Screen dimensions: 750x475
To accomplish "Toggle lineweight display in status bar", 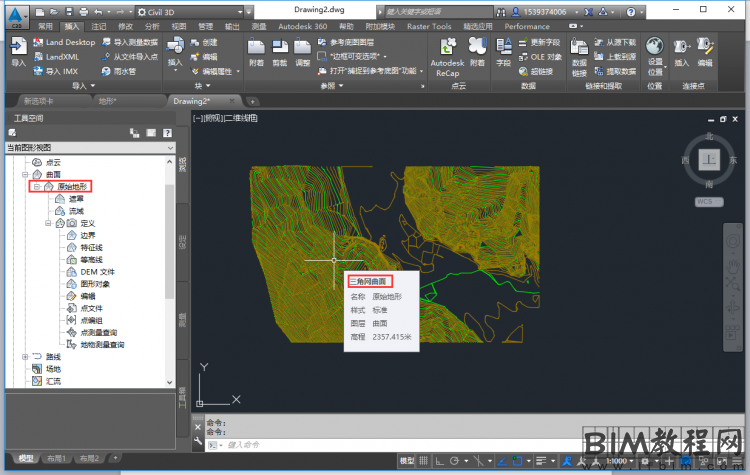I will click(541, 461).
